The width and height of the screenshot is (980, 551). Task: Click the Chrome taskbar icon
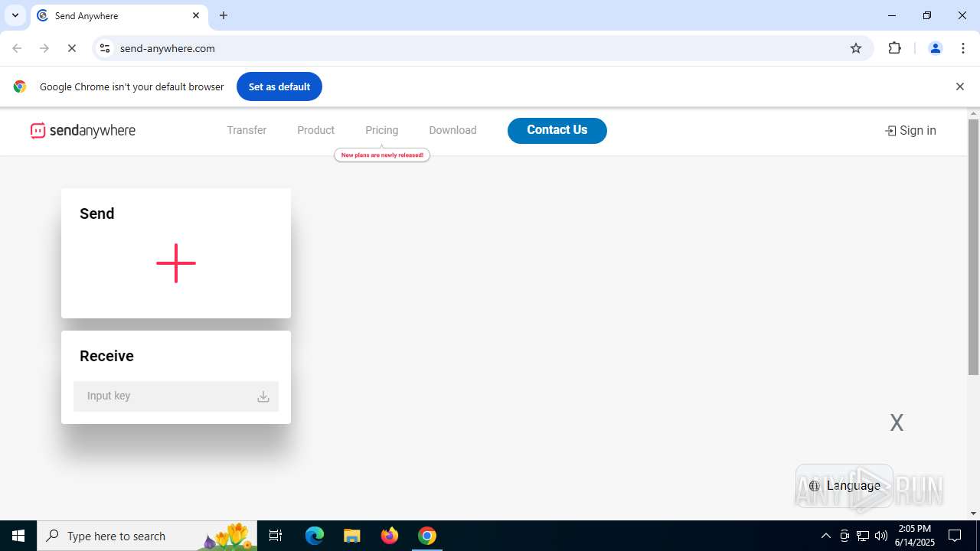(427, 536)
